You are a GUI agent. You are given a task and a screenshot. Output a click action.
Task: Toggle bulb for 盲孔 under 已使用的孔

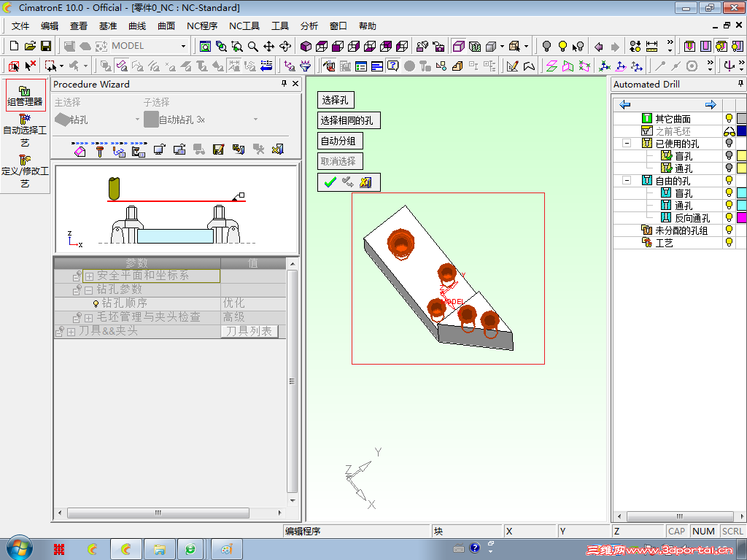(x=729, y=155)
